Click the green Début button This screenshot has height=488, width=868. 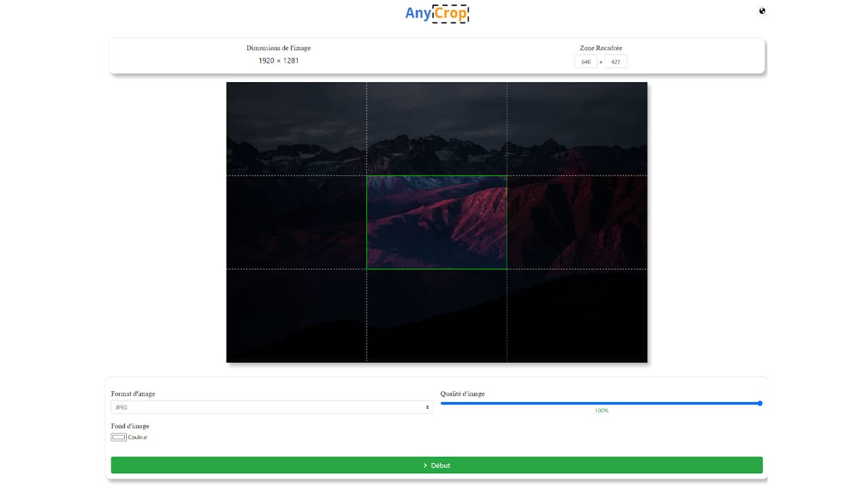click(437, 465)
